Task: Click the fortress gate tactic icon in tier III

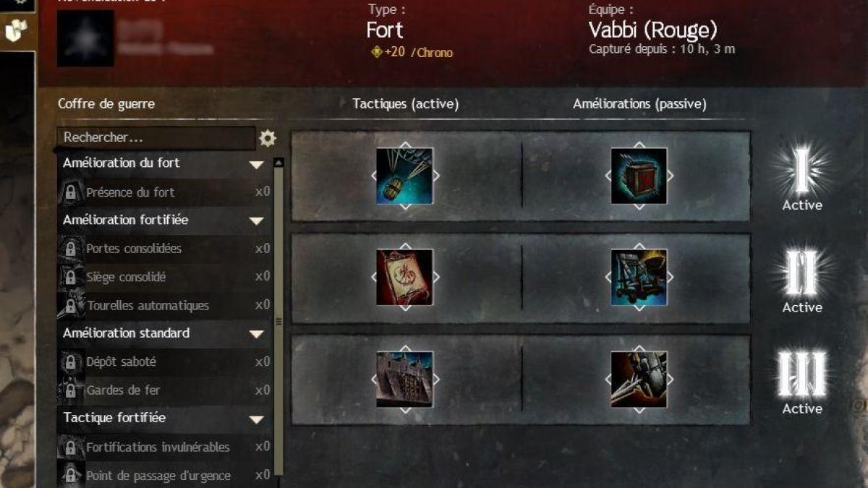Action: click(x=405, y=379)
